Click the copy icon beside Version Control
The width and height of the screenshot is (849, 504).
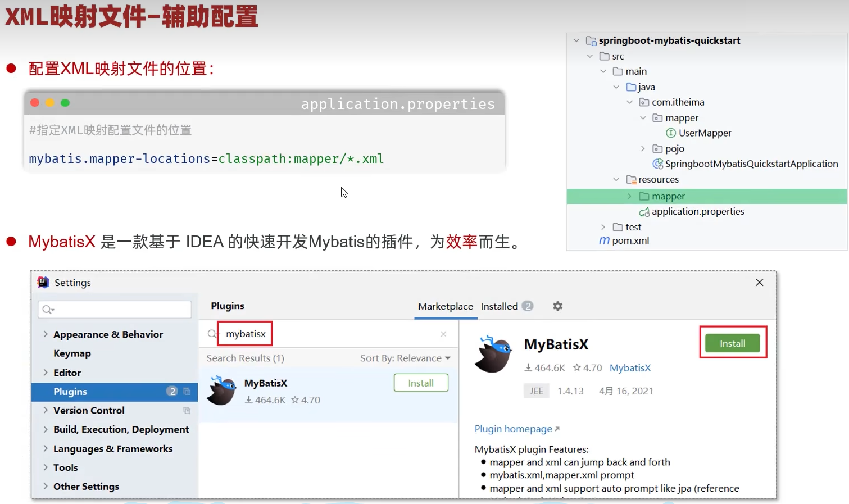pyautogui.click(x=187, y=411)
